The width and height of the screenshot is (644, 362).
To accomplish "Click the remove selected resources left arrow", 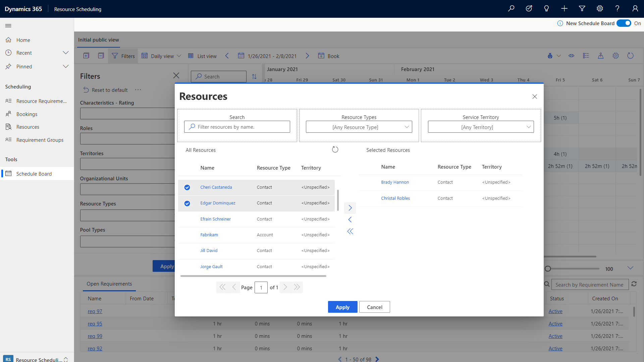I will tap(350, 220).
